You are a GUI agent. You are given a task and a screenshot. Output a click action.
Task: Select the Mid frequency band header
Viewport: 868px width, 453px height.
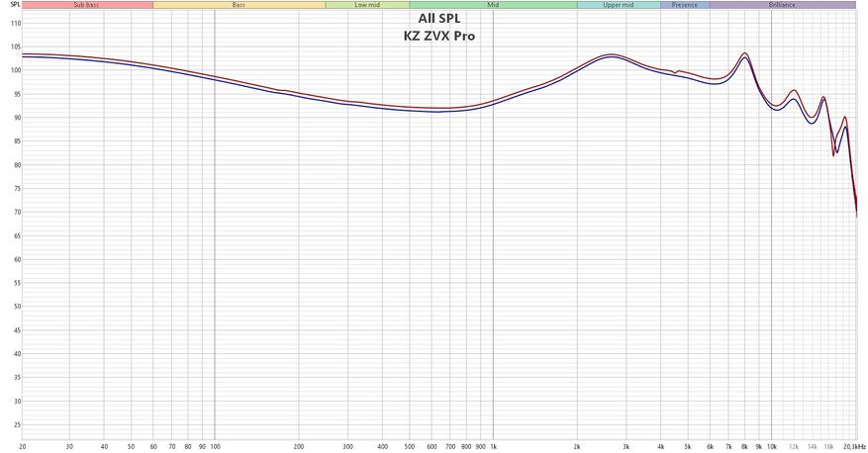[493, 4]
